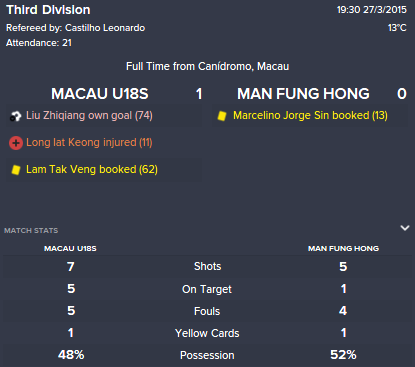Open Liu Zhiqiang own goal event
The width and height of the screenshot is (415, 367).
tap(104, 116)
